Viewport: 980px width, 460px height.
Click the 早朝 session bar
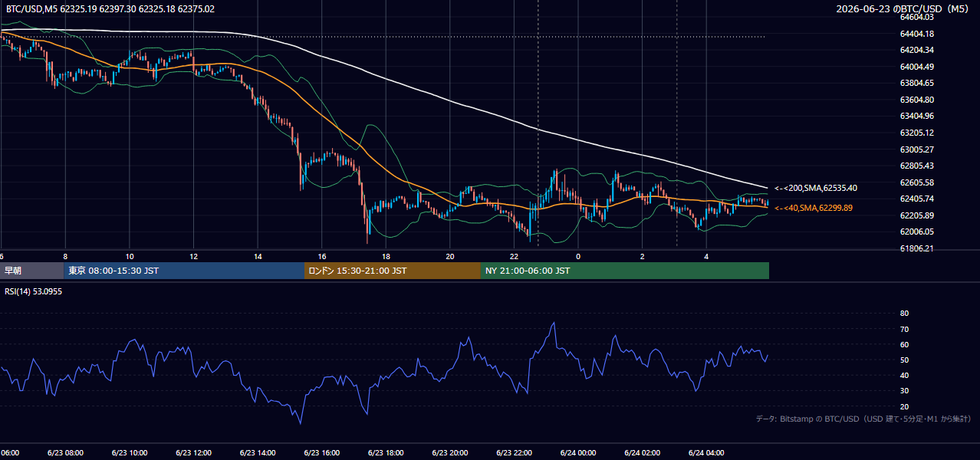(31, 271)
